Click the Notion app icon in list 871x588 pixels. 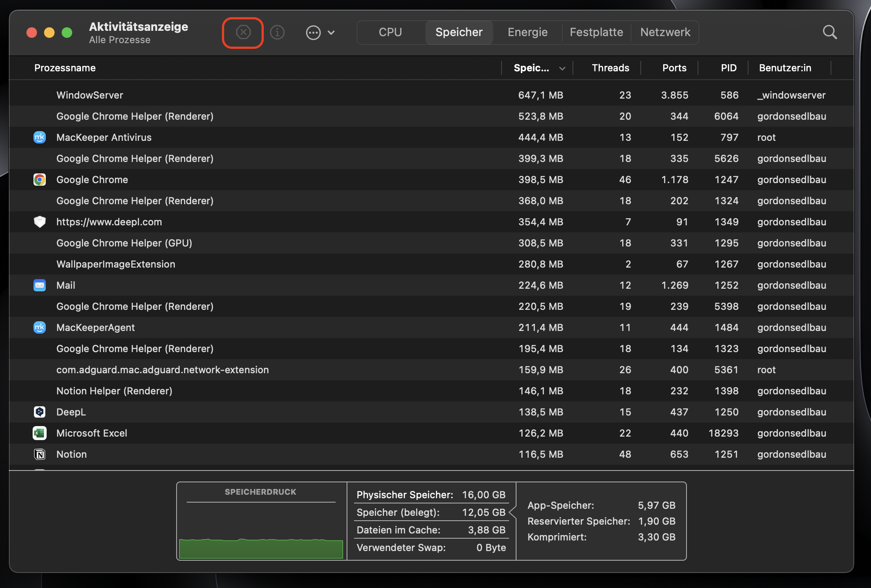[x=40, y=454]
